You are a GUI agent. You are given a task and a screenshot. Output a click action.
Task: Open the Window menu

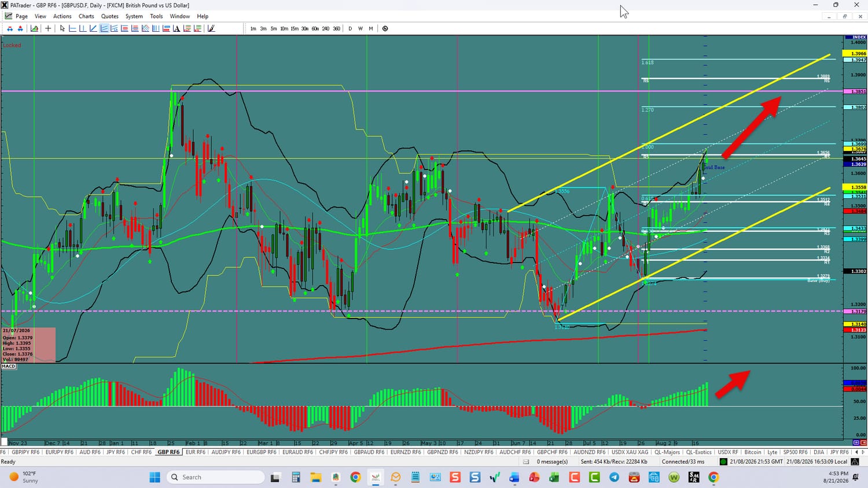click(x=180, y=16)
